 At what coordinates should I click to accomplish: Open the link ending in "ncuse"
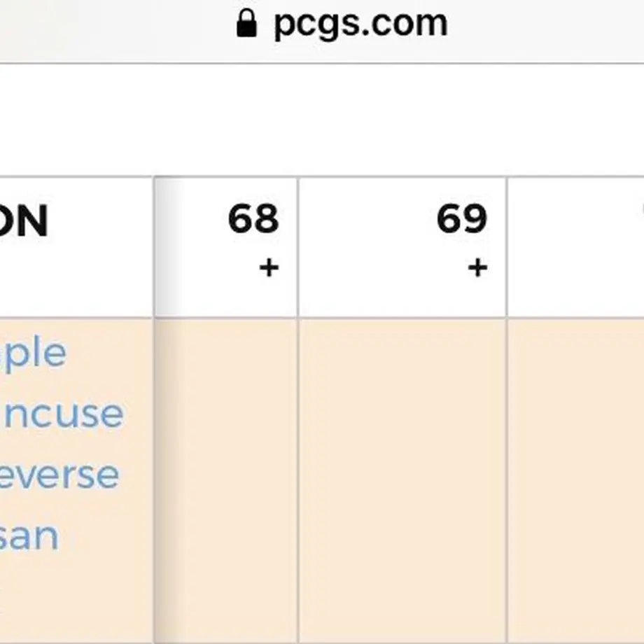click(62, 414)
